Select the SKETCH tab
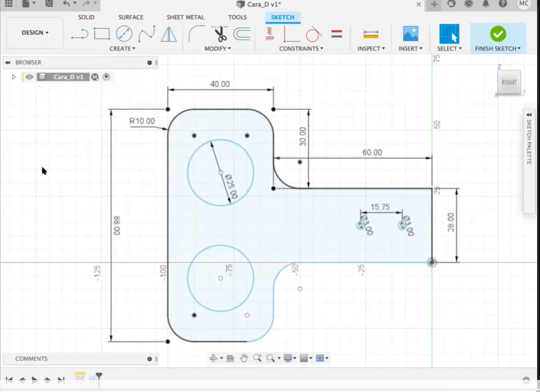Viewport: 540px width, 392px height. point(283,17)
